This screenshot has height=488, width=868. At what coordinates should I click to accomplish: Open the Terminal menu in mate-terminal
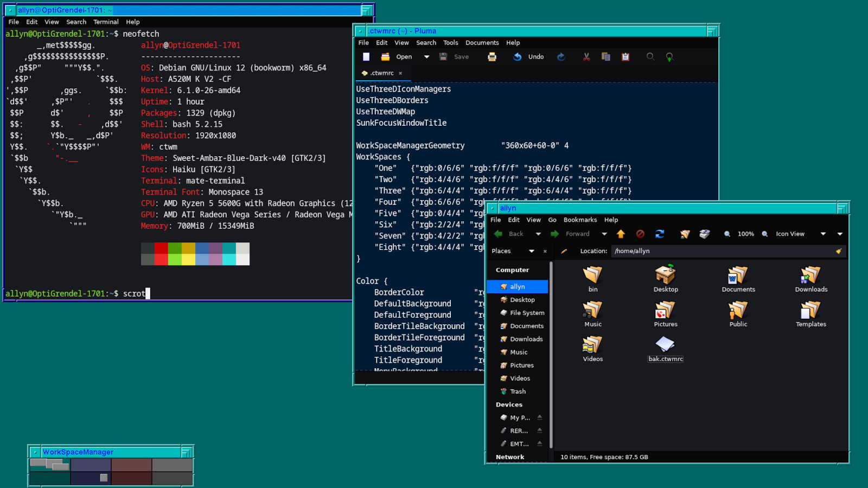pyautogui.click(x=106, y=22)
